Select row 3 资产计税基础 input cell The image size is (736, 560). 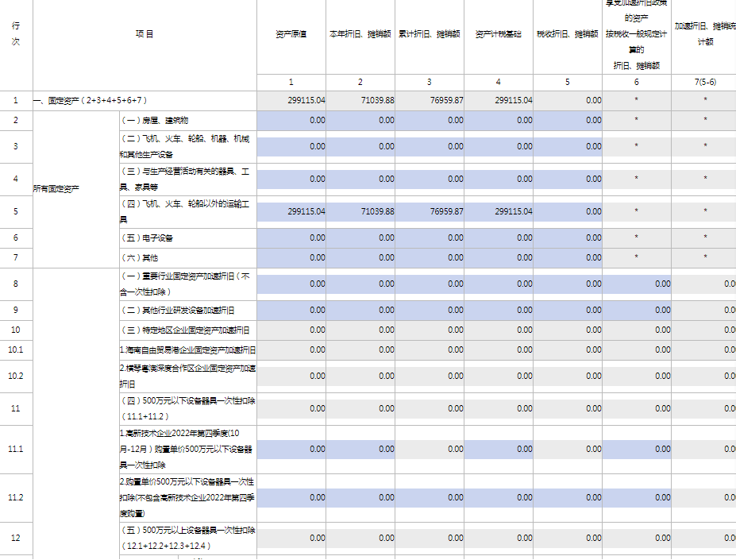coord(499,147)
